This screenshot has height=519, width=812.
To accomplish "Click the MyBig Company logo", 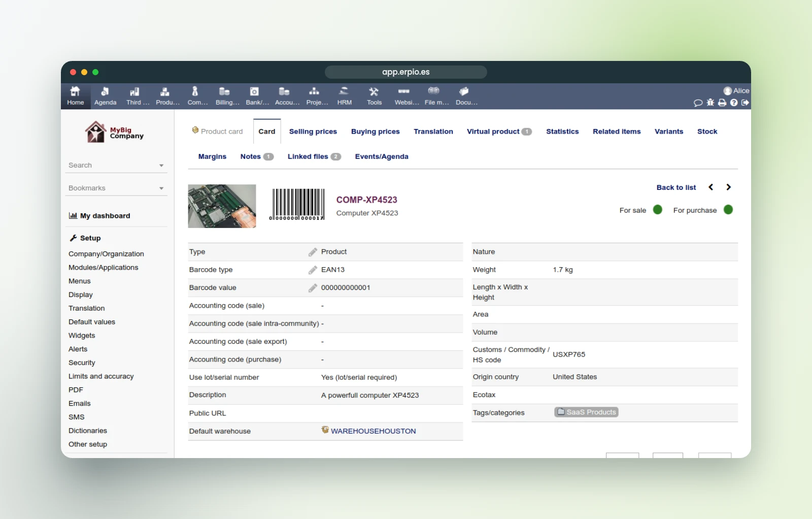I will pyautogui.click(x=115, y=133).
